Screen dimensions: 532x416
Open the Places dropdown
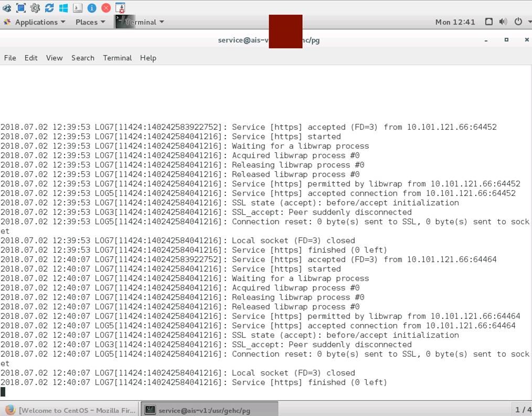[x=90, y=22]
